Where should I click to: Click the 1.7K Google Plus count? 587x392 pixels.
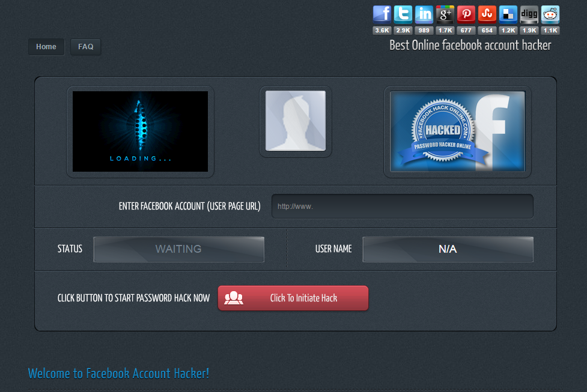point(445,30)
